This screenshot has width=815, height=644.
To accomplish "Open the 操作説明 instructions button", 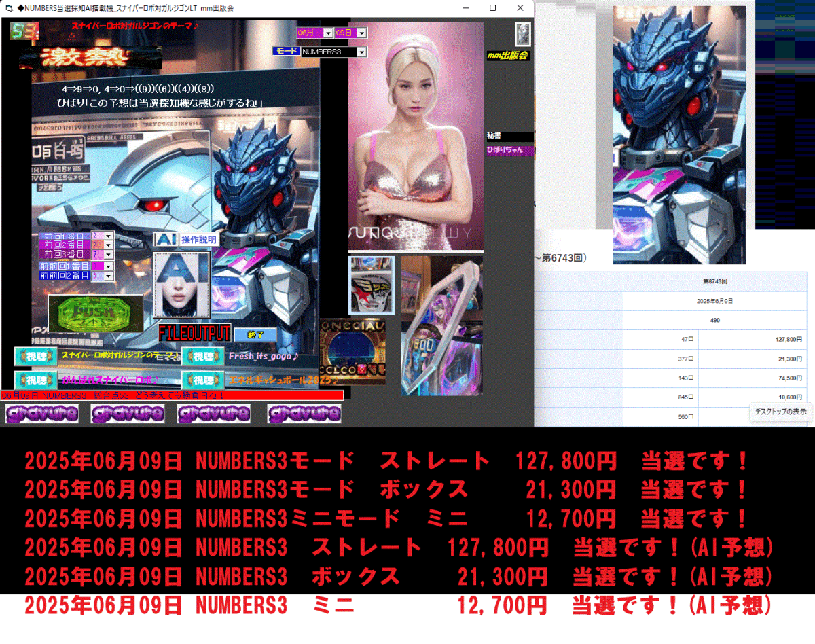I will [x=198, y=239].
